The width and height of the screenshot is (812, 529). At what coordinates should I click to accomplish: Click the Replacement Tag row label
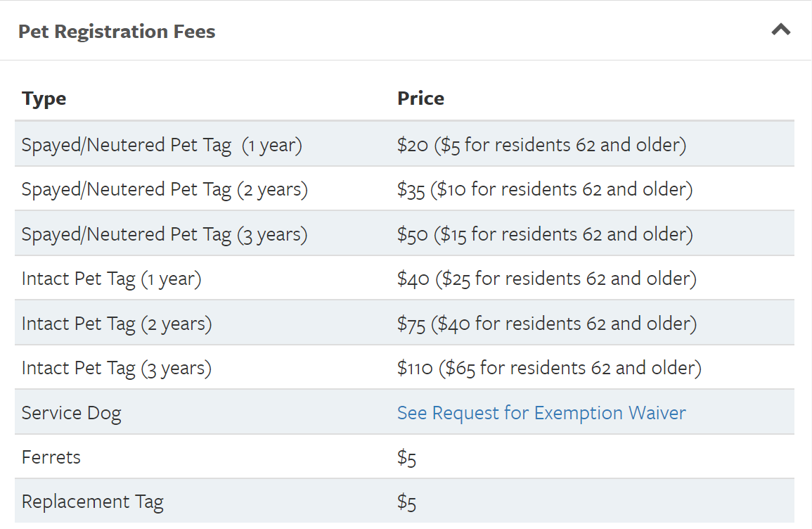click(x=93, y=502)
